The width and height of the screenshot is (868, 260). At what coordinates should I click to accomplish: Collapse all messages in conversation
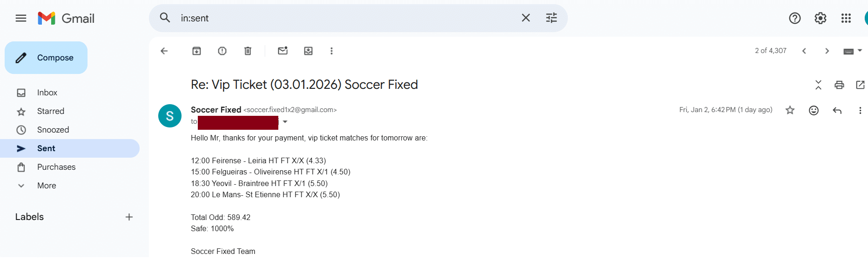click(x=818, y=85)
